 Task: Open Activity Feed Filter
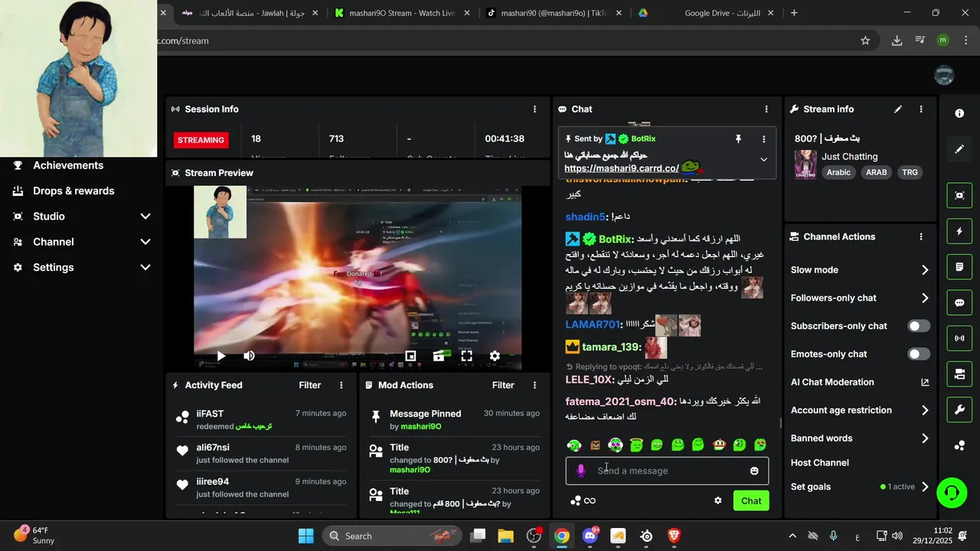coord(310,385)
